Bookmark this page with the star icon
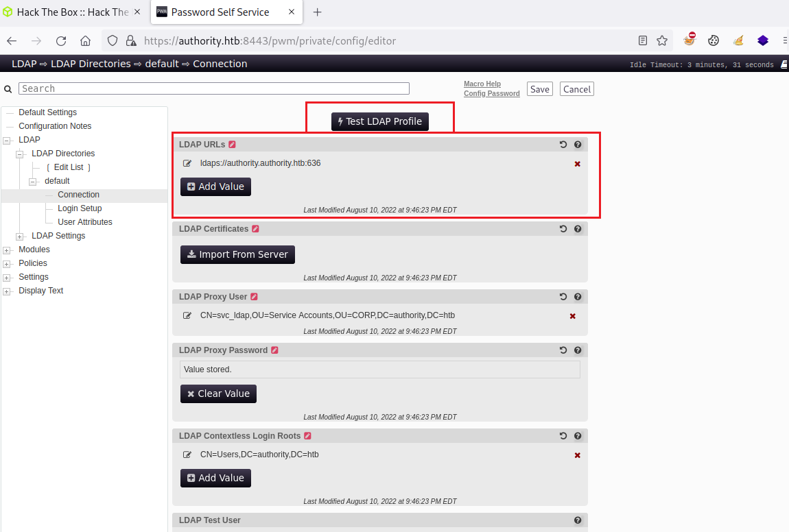Image resolution: width=789 pixels, height=532 pixels. pyautogui.click(x=662, y=40)
